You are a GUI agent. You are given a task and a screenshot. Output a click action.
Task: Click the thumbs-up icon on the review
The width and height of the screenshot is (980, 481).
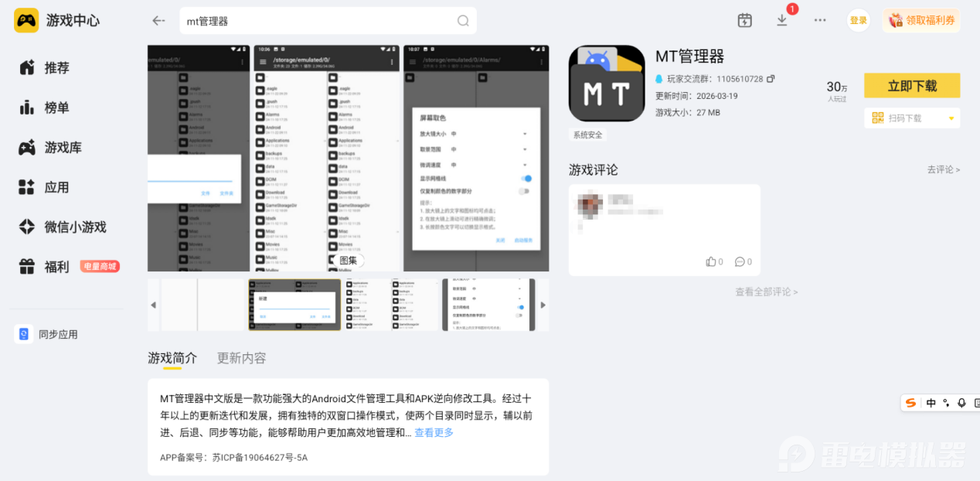(x=710, y=261)
